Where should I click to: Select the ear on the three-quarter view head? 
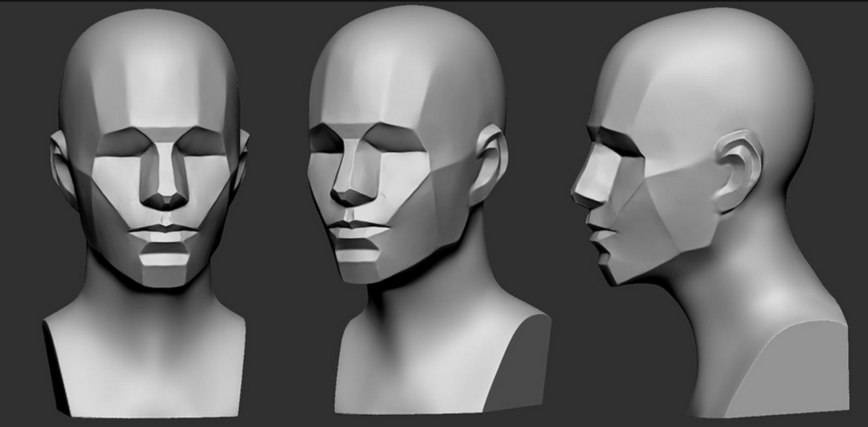491,164
